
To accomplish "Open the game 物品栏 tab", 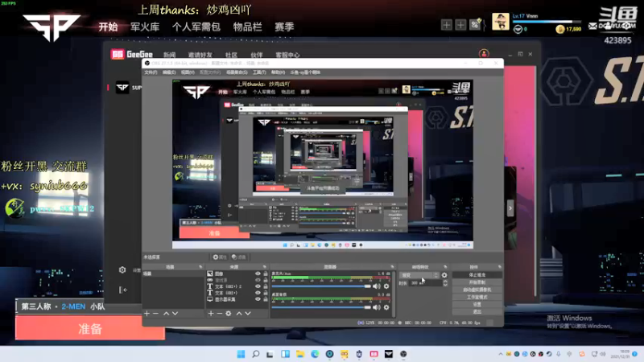I will [248, 27].
